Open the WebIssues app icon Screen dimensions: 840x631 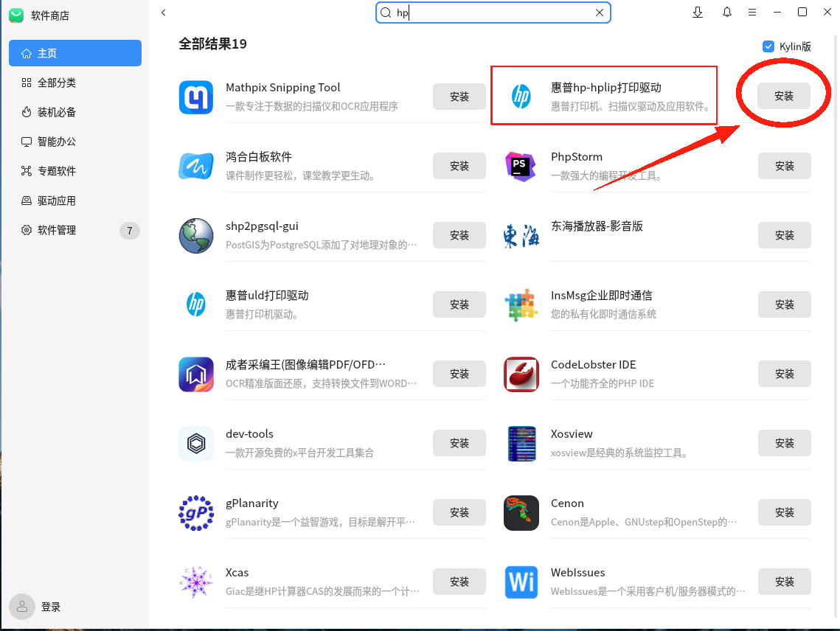point(521,582)
